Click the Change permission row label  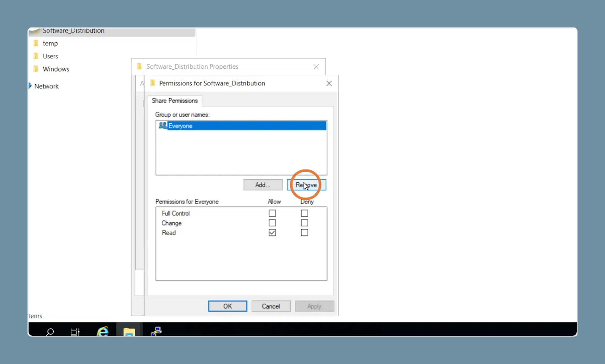click(172, 223)
